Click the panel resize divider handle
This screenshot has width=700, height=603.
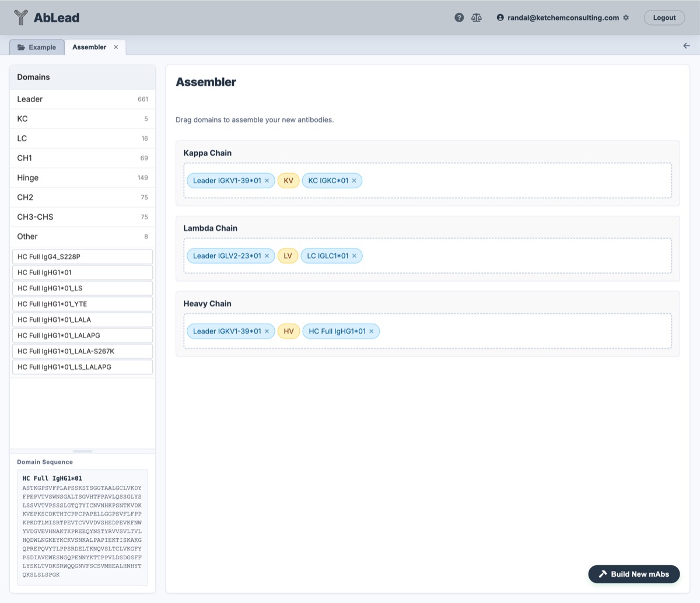tap(82, 451)
